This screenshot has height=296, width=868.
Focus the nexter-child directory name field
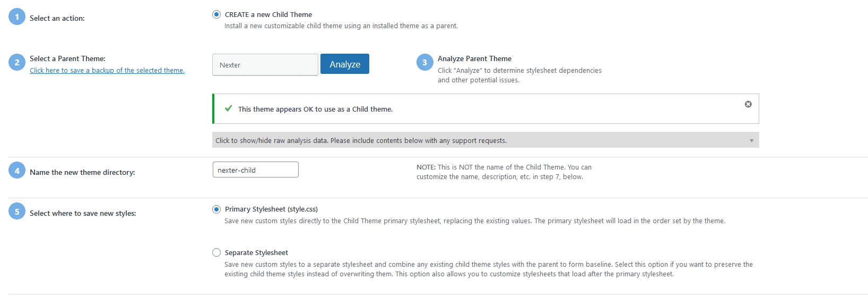coord(256,170)
